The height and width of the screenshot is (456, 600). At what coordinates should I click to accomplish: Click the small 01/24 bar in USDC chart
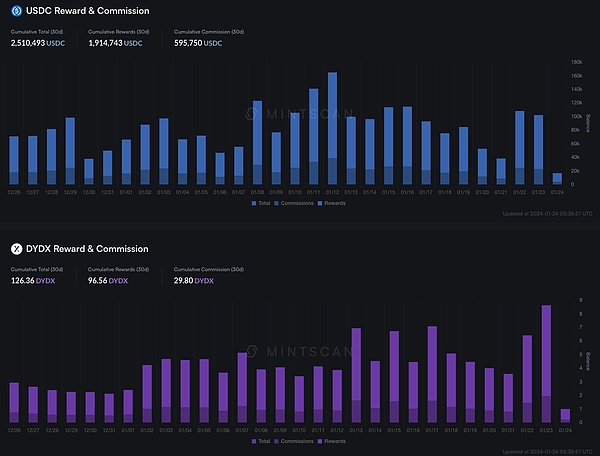[557, 179]
